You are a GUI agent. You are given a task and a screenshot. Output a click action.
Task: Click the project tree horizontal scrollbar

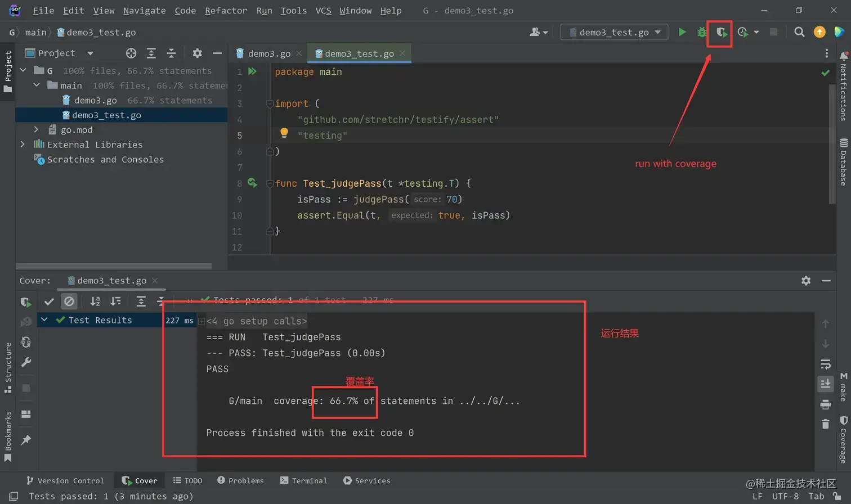tap(114, 266)
